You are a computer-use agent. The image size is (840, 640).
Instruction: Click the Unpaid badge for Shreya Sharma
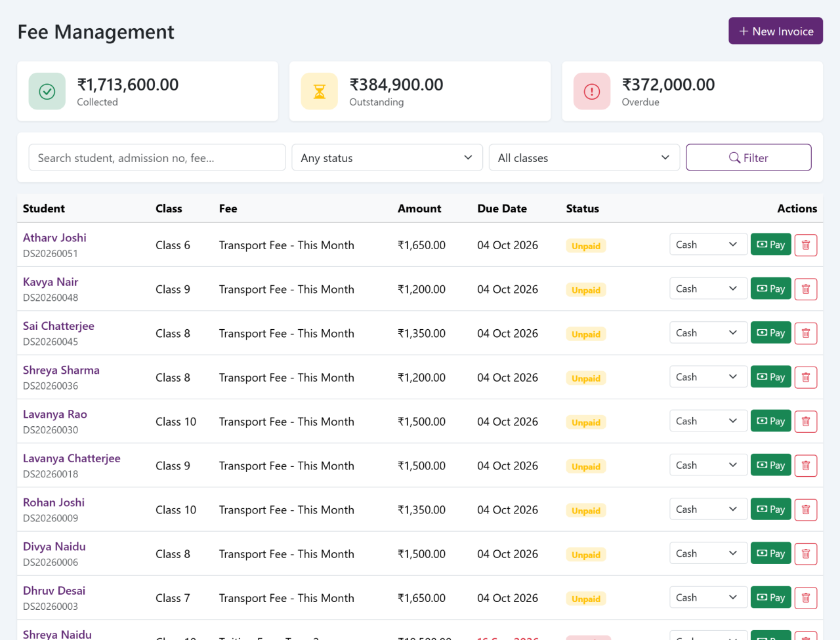(586, 378)
